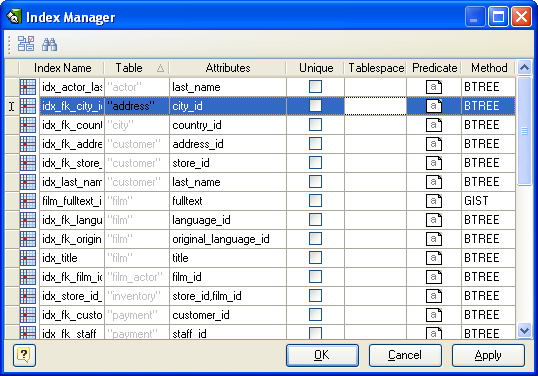Toggle Unique checkbox for country_id index
538x376 pixels.
click(315, 125)
